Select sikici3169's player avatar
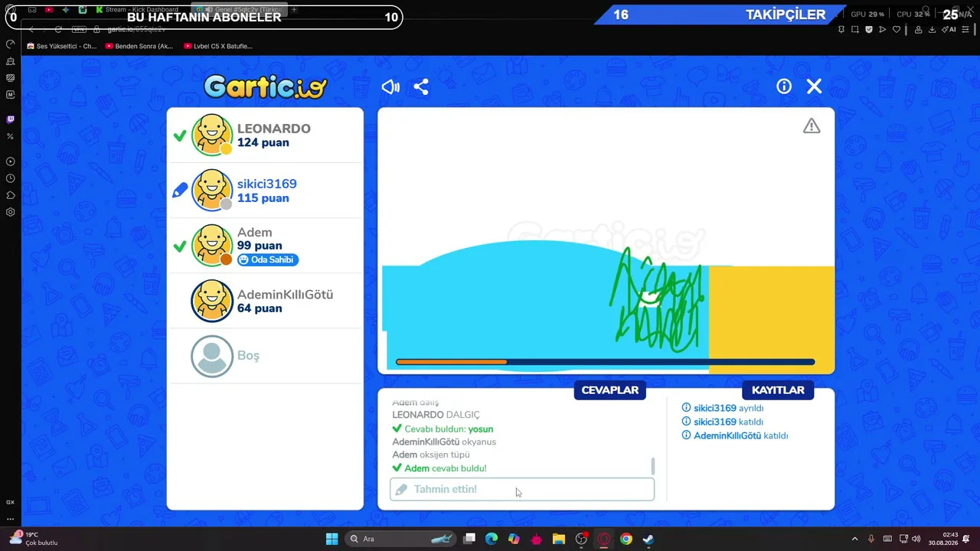Screen dimensions: 980x551 212,190
